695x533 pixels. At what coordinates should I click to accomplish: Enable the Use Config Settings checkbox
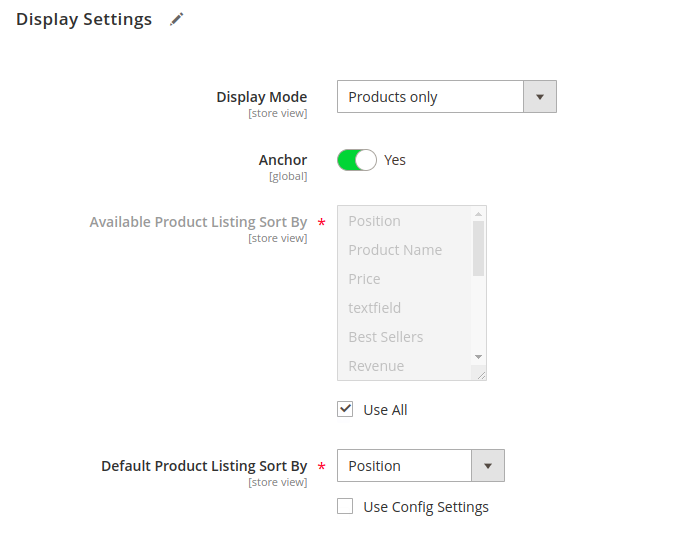[x=345, y=506]
